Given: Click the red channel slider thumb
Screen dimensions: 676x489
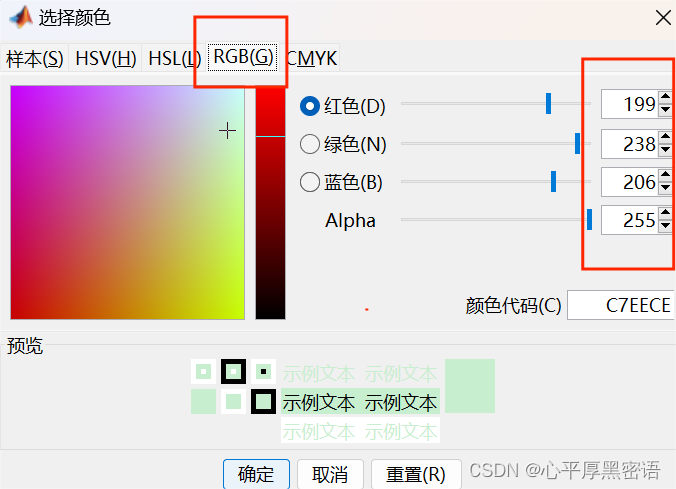Looking at the screenshot, I should point(548,103).
